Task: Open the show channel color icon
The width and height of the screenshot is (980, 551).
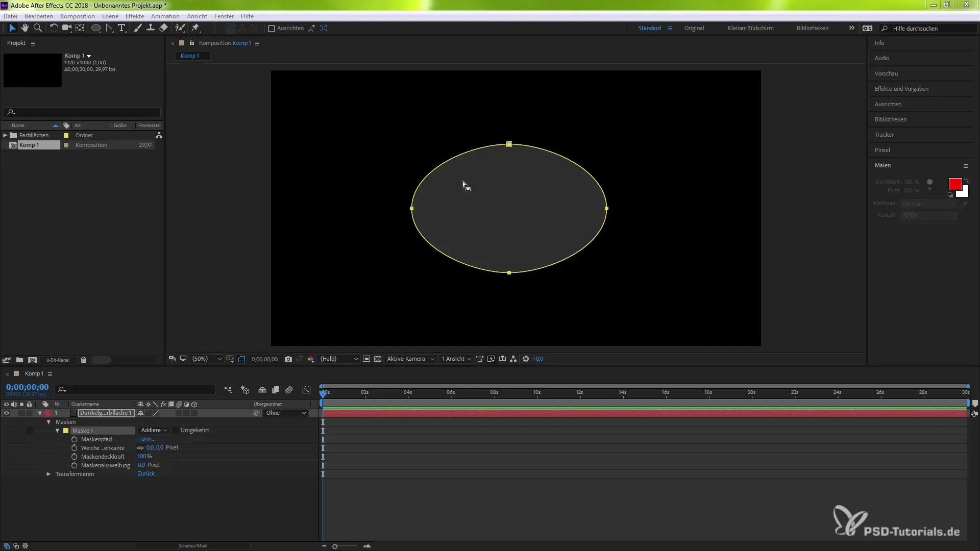Action: pos(311,359)
